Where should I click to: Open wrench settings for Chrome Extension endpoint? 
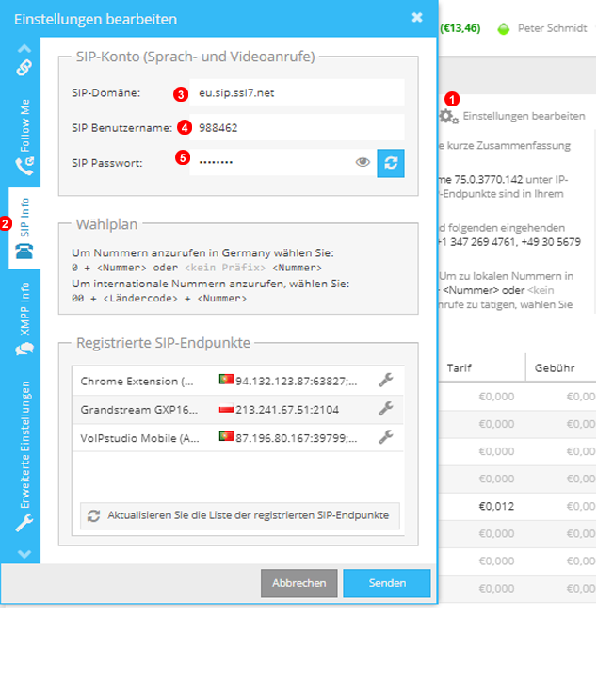coord(385,381)
